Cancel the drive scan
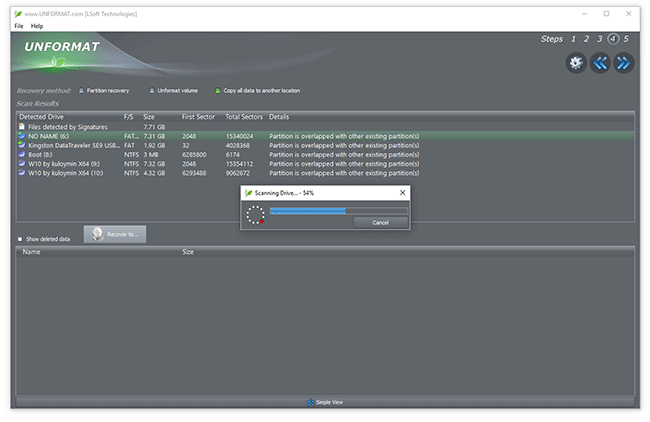The height and width of the screenshot is (422, 650). pyautogui.click(x=381, y=223)
